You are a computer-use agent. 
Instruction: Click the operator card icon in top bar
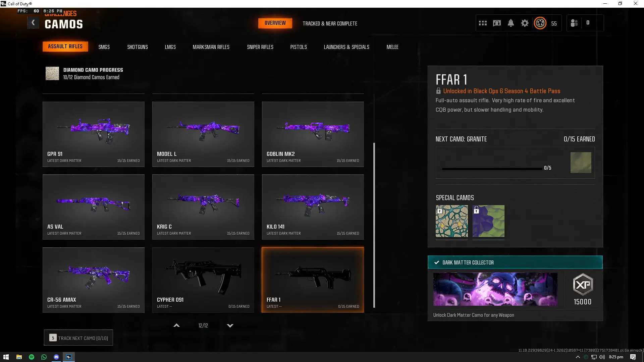click(497, 23)
